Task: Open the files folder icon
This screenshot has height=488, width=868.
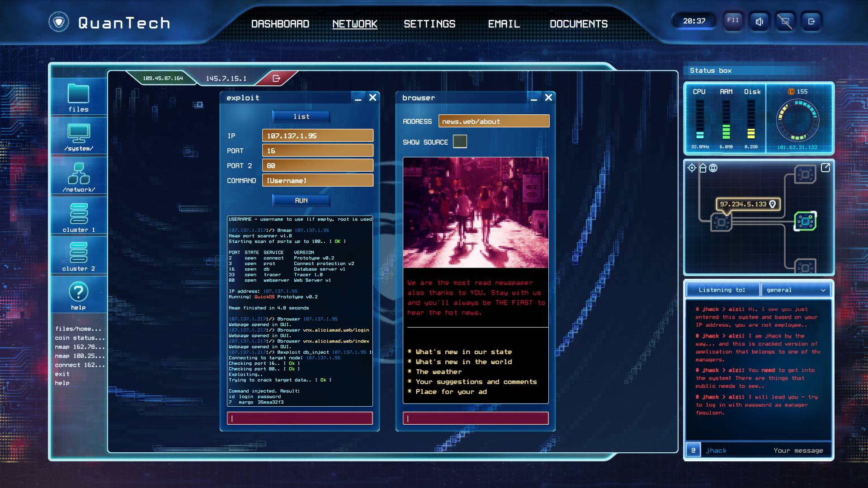Action: (78, 94)
